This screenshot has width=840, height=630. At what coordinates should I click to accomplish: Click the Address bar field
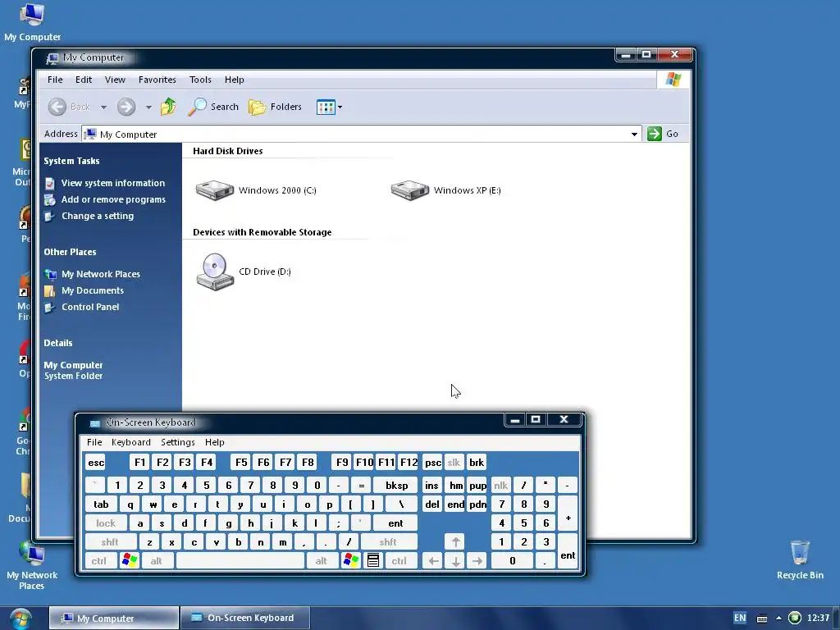pyautogui.click(x=362, y=134)
